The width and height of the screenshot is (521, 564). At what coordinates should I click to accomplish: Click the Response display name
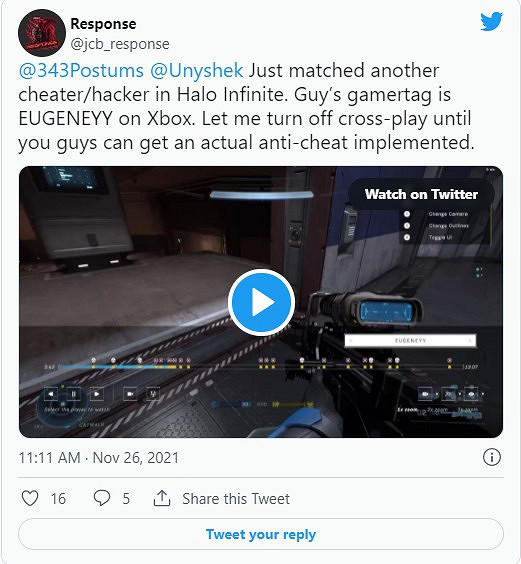[x=103, y=24]
